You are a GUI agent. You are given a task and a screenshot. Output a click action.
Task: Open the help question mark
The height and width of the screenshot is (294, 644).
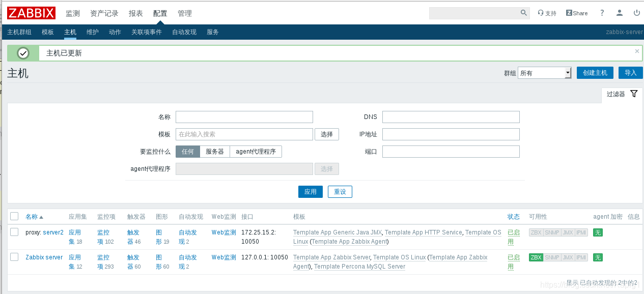(x=602, y=13)
